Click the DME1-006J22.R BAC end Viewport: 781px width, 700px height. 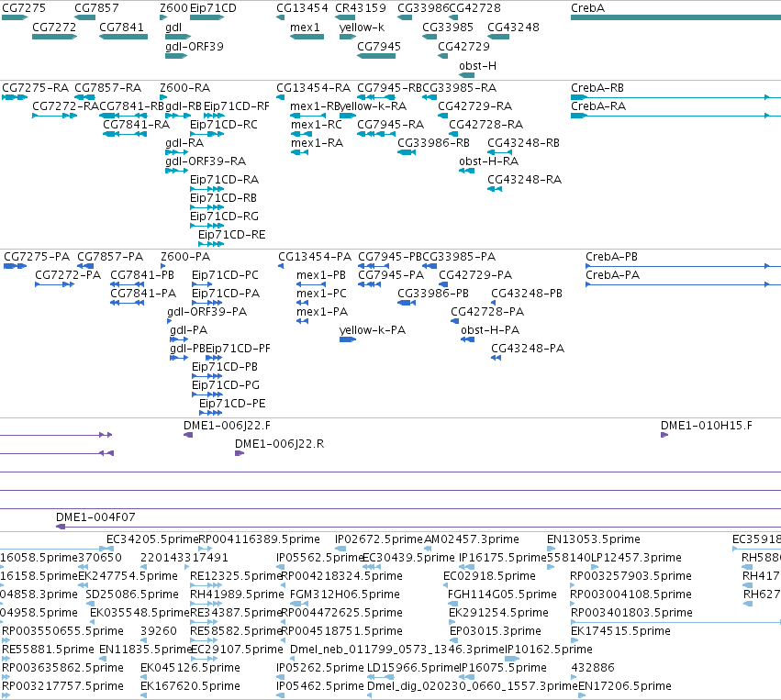[x=240, y=453]
